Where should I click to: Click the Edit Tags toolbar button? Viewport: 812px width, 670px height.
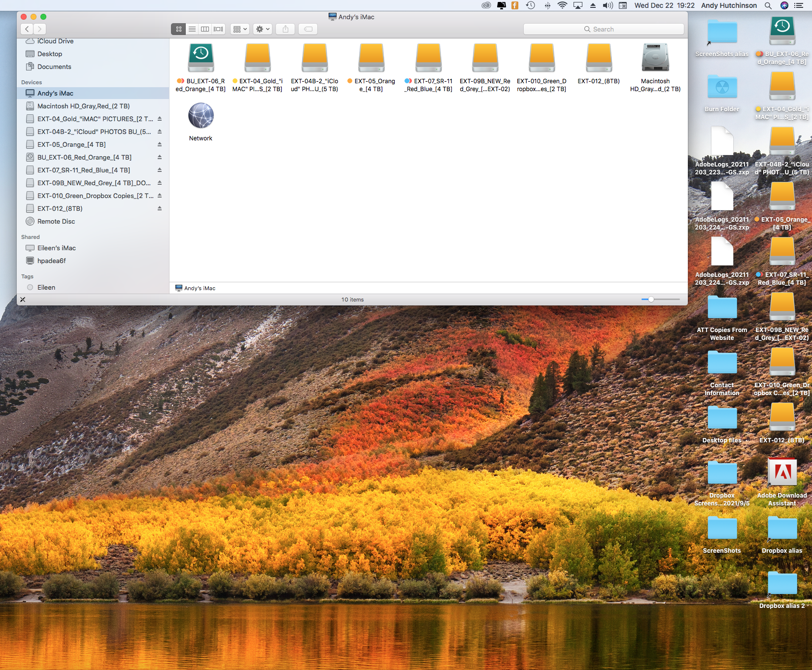(x=308, y=29)
